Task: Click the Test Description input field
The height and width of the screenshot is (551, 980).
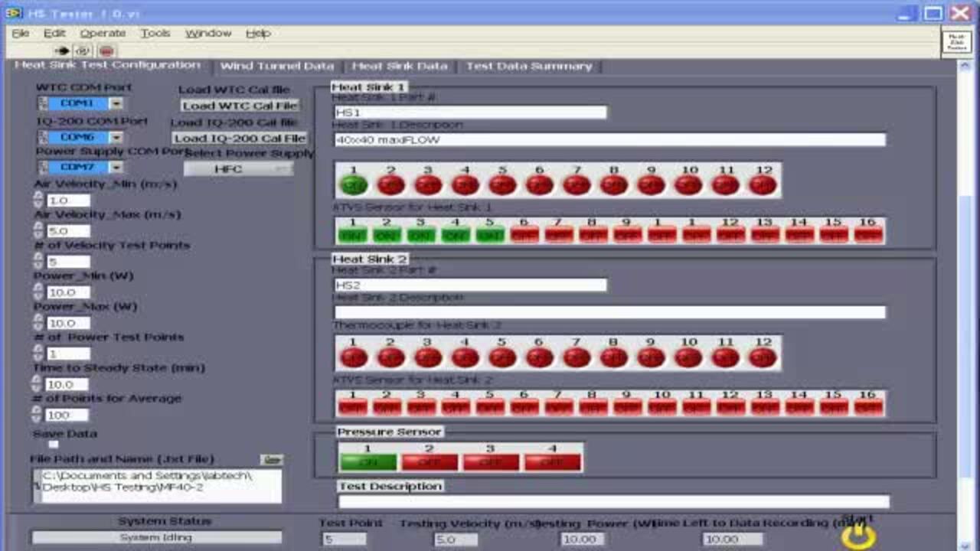Action: 612,501
